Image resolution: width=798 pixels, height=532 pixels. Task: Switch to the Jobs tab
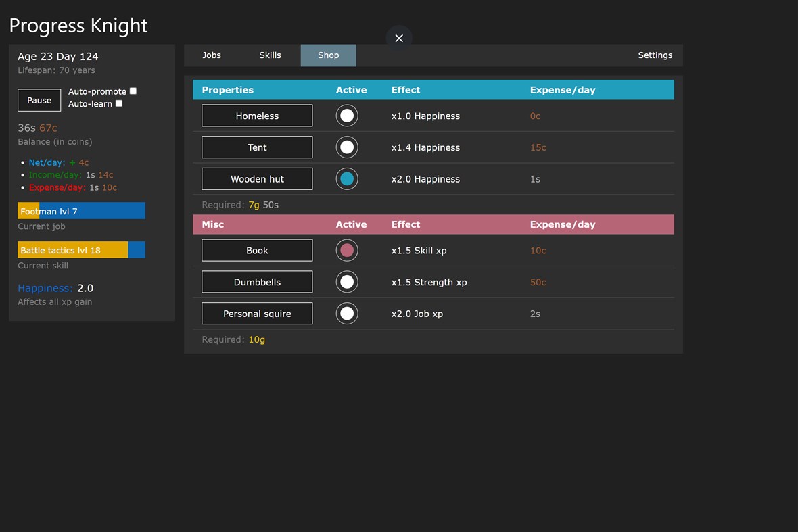[212, 55]
